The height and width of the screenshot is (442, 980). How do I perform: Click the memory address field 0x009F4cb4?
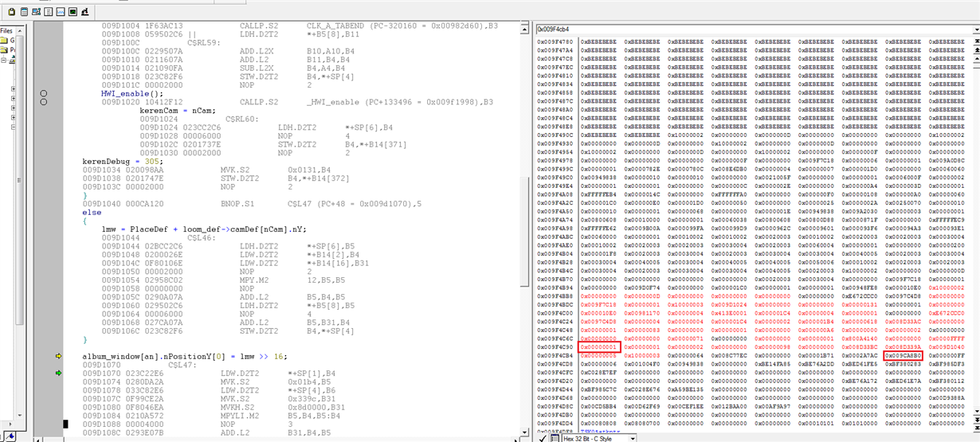click(753, 28)
